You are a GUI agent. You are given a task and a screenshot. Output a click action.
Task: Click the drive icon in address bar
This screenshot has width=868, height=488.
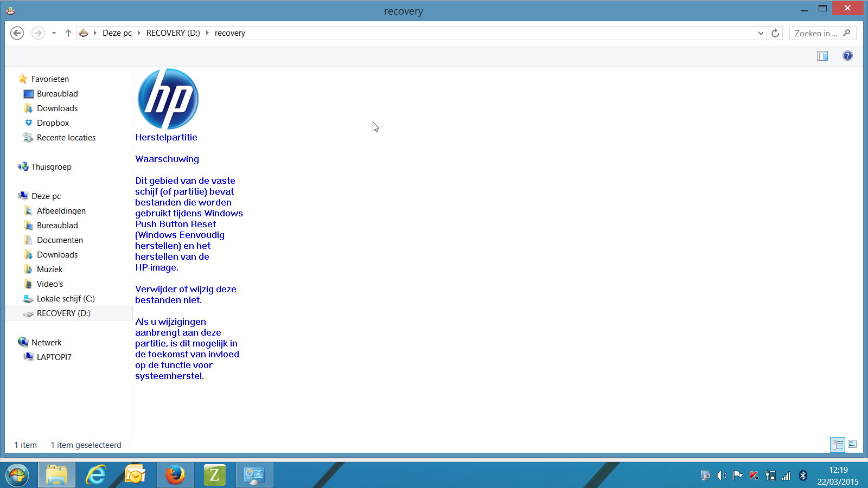click(84, 33)
